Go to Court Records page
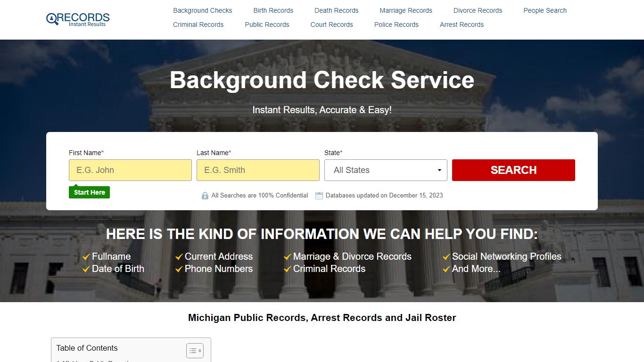The width and height of the screenshot is (644, 362). (331, 25)
